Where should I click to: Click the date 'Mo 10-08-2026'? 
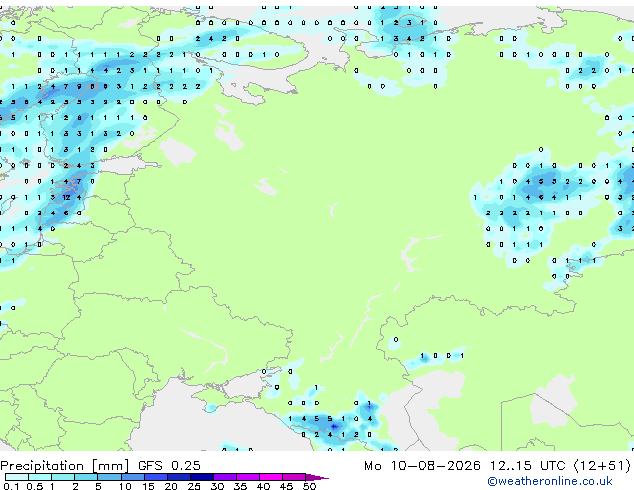pyautogui.click(x=422, y=466)
